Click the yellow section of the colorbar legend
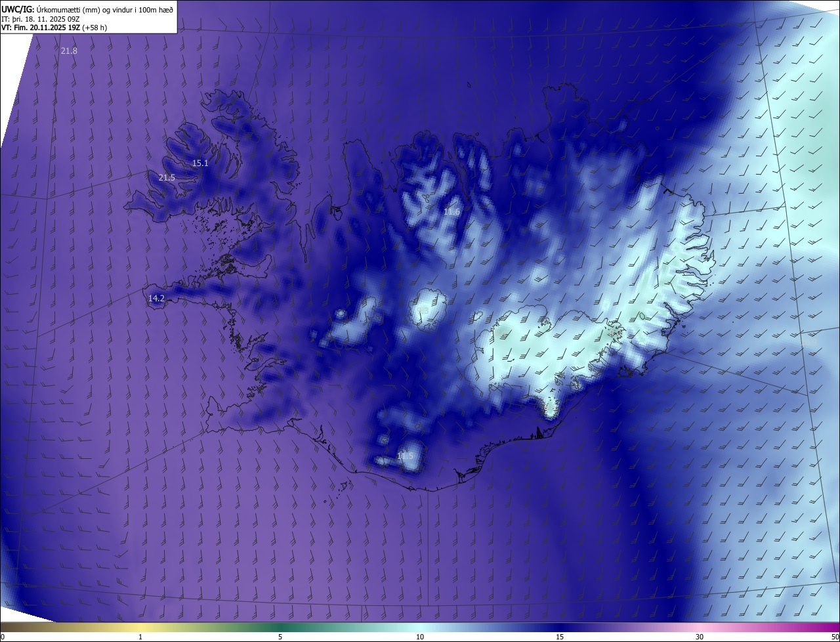 [x=140, y=627]
